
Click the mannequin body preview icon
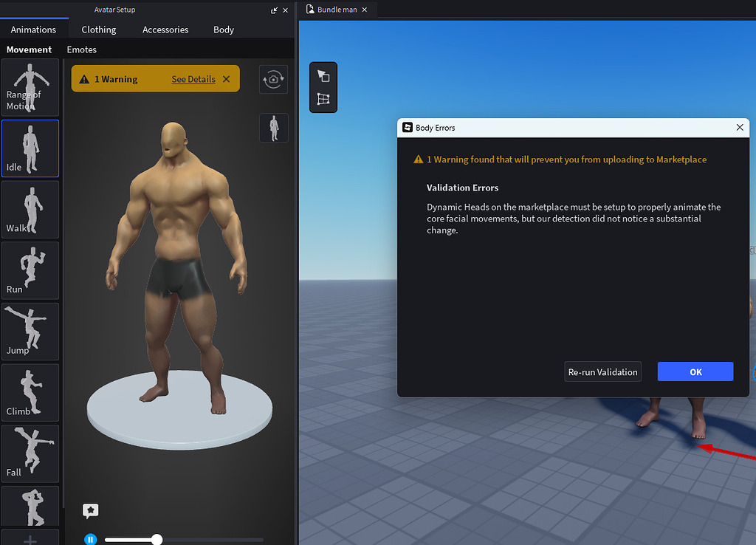pos(274,128)
